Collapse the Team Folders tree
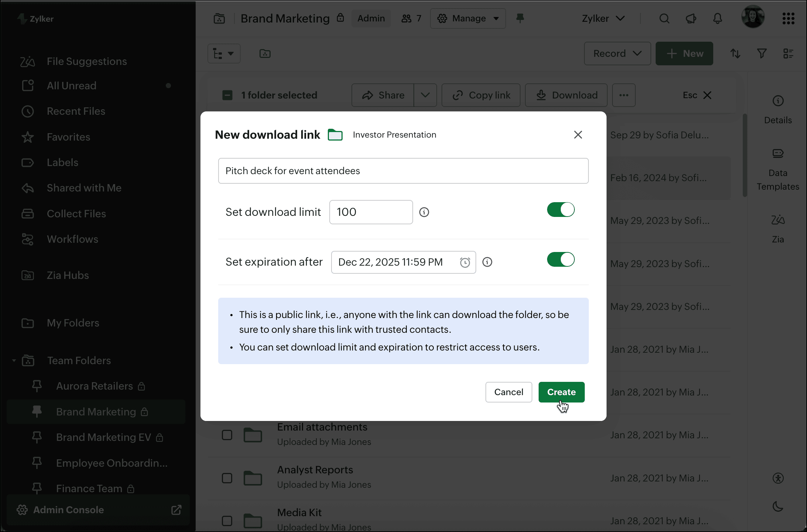The height and width of the screenshot is (532, 807). pyautogui.click(x=14, y=360)
